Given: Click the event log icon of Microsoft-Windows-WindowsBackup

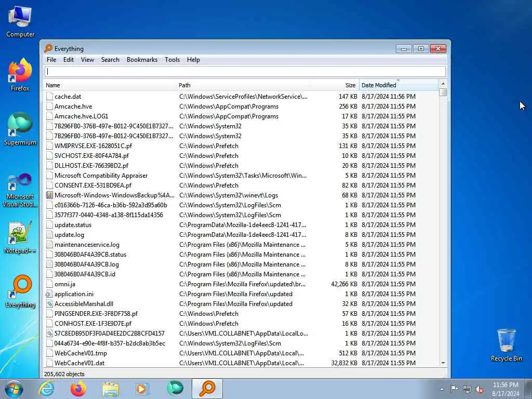Looking at the screenshot, I should pos(49,195).
